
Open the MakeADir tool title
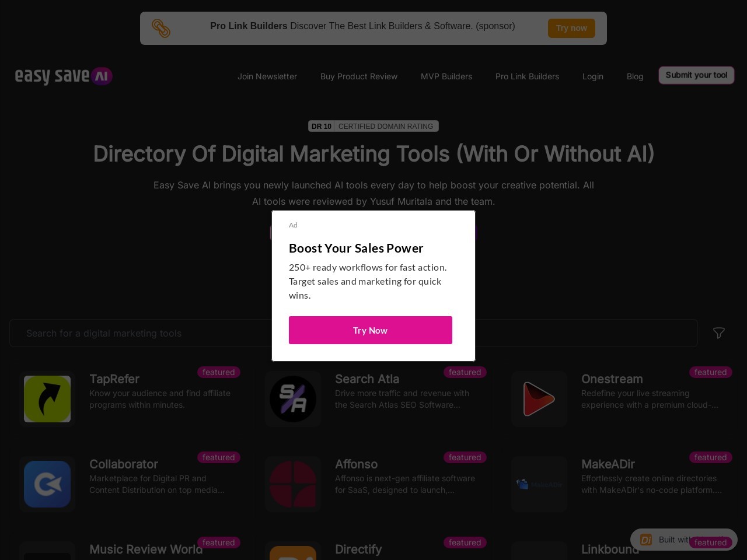[608, 464]
